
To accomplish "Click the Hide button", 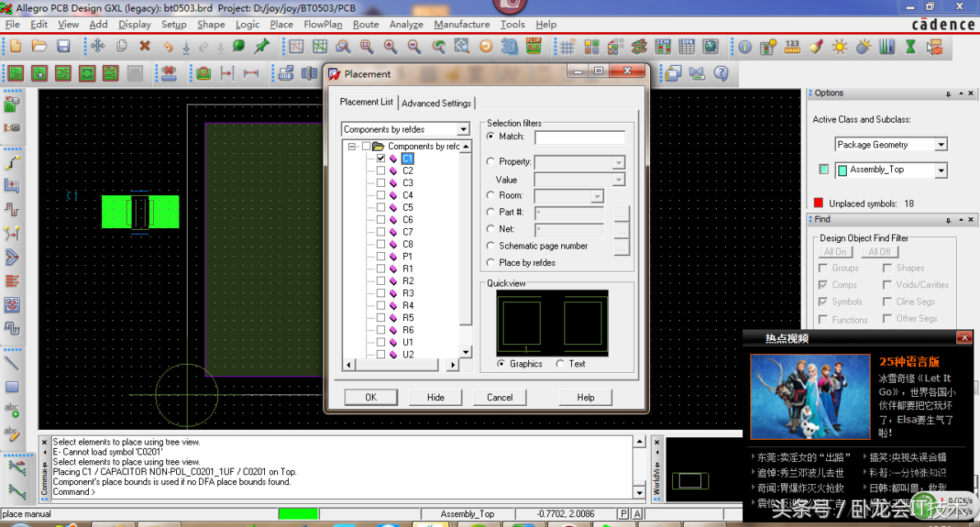I will (435, 398).
